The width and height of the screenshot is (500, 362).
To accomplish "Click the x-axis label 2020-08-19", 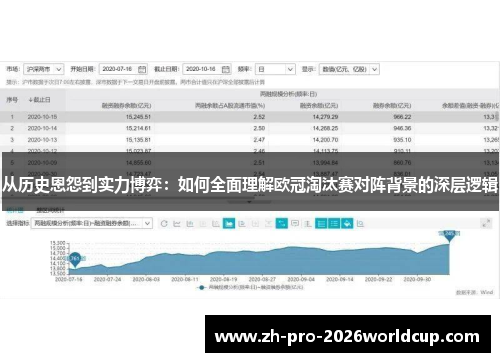I will (x=223, y=279).
